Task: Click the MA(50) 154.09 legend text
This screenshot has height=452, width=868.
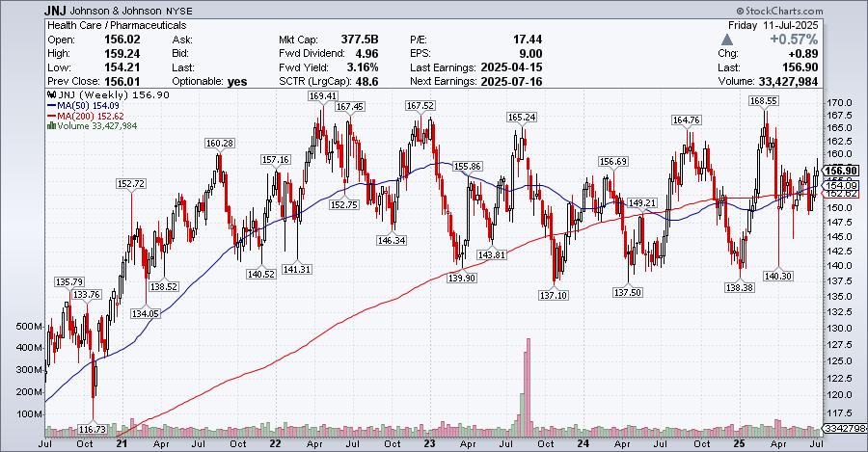Action: 88,106
